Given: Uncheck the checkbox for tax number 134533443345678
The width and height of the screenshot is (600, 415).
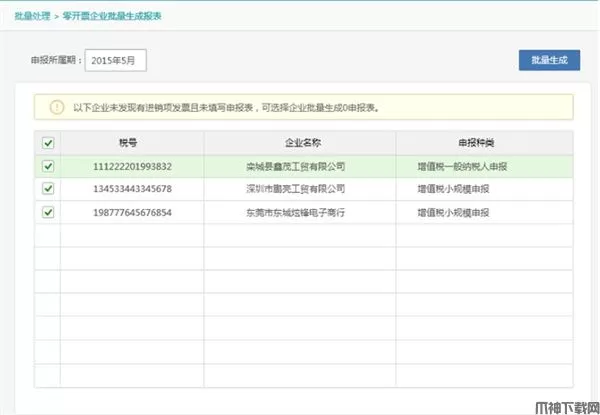Looking at the screenshot, I should click(x=48, y=188).
